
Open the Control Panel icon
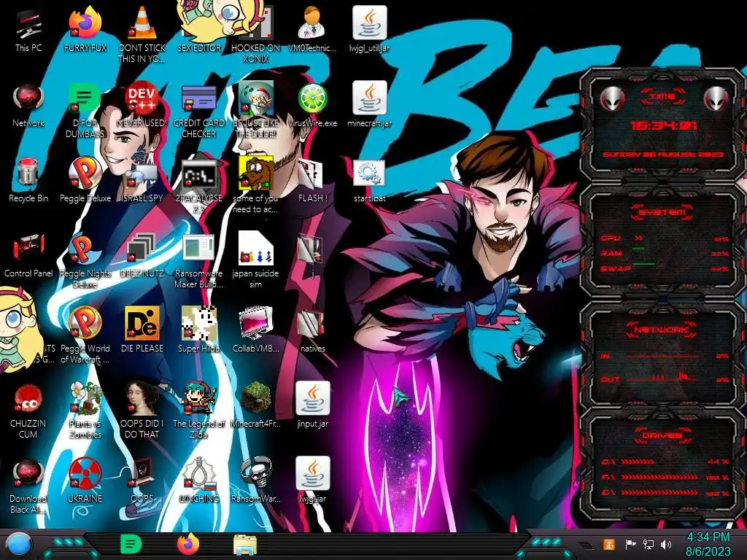click(28, 256)
